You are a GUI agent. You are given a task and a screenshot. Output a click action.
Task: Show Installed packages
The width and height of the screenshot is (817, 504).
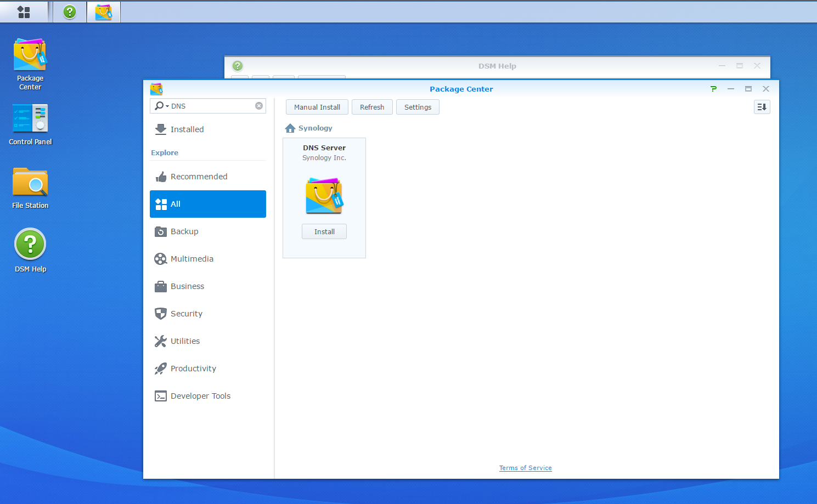click(x=187, y=129)
